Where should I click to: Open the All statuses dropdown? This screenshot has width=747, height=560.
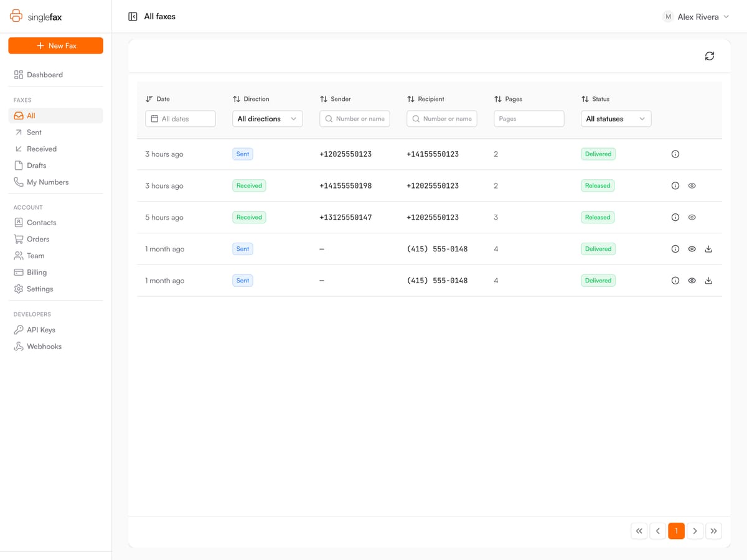616,119
